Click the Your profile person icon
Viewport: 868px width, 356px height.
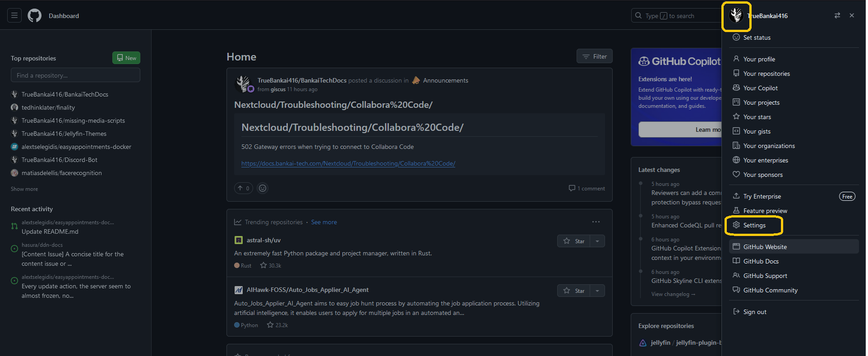click(x=736, y=59)
